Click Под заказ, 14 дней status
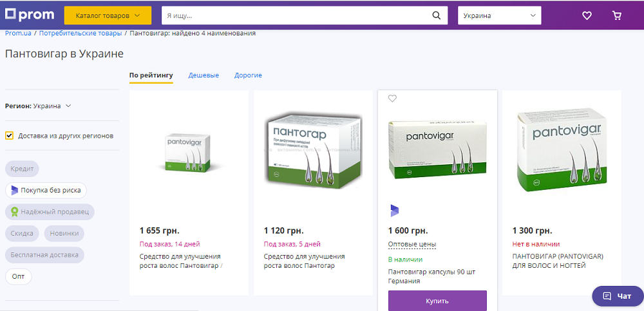Screen dimensions: 644x311 pyautogui.click(x=170, y=244)
